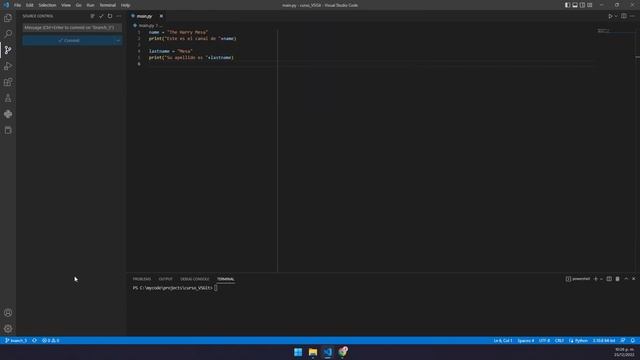
Task: Select the Terminal panel tab
Action: coord(225,279)
